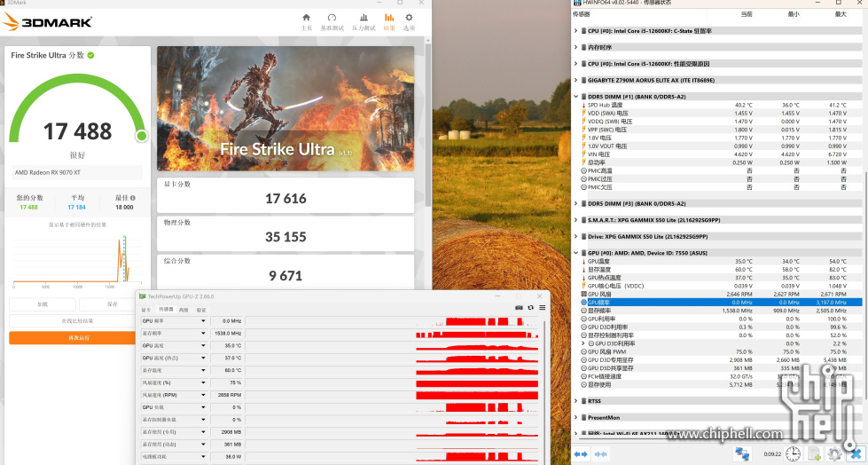This screenshot has height=465, width=868.
Task: Switch to the 显卡 tab in GPU-Z
Action: point(145,310)
